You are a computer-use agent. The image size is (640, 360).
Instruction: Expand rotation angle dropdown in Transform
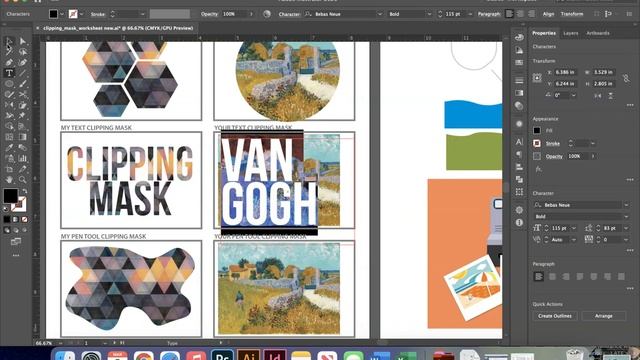(573, 95)
